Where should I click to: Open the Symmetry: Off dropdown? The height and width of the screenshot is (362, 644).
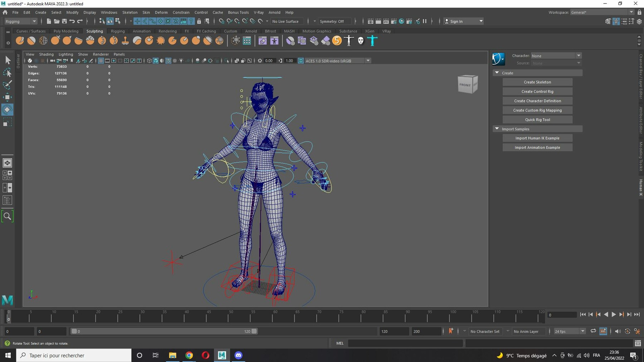click(335, 21)
